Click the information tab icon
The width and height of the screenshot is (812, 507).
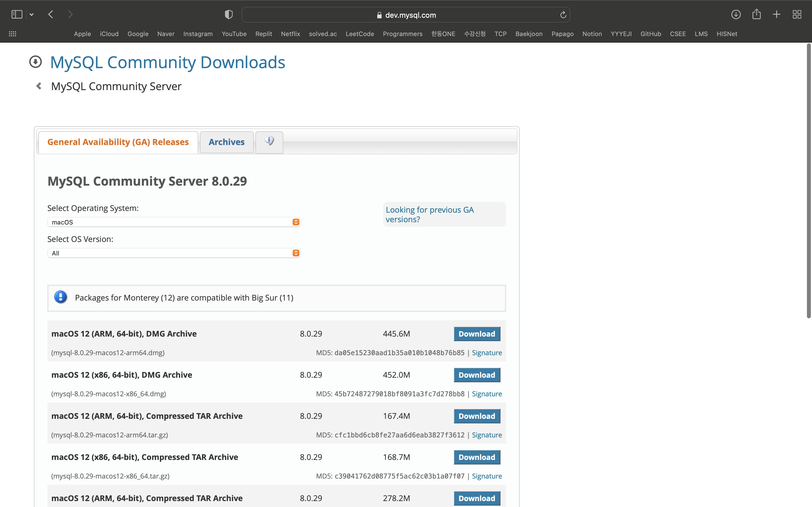(269, 141)
